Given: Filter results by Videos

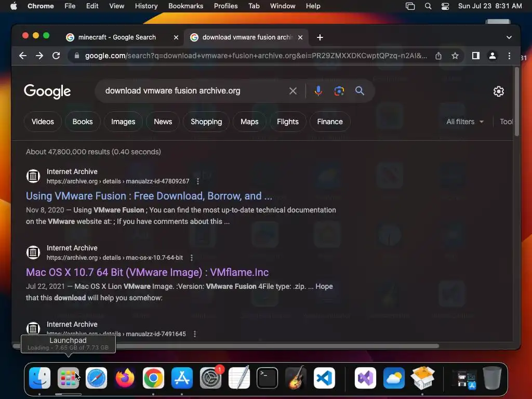Looking at the screenshot, I should (43, 122).
